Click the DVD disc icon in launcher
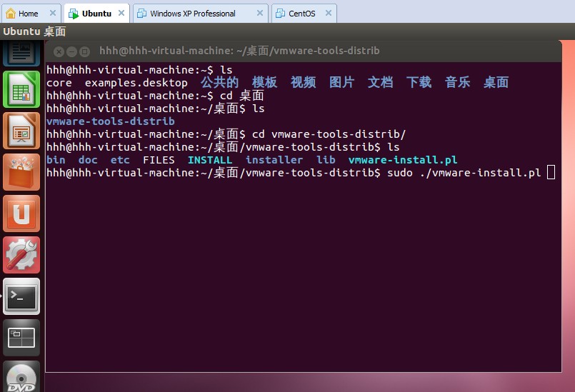This screenshot has width=575, height=392. (x=21, y=376)
